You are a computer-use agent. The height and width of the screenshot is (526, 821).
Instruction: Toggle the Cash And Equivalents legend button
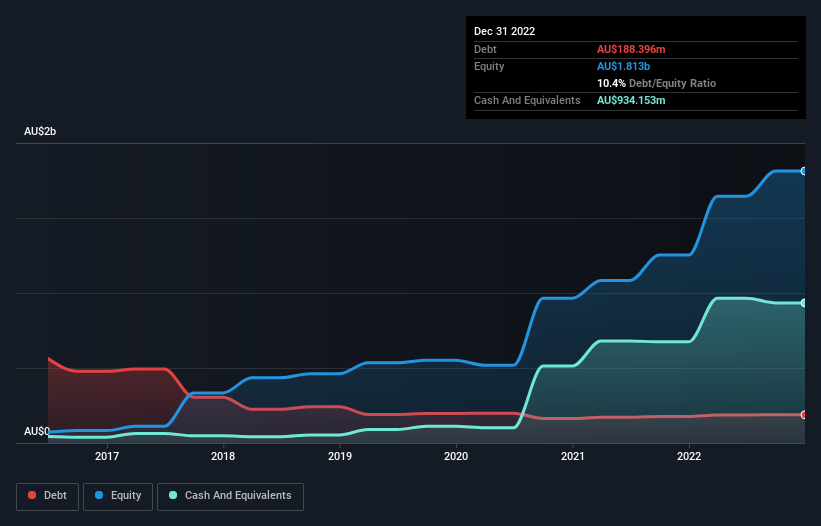tap(230, 496)
